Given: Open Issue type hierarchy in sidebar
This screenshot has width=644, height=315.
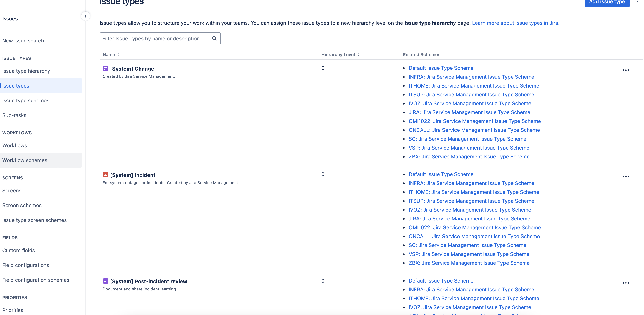Looking at the screenshot, I should [26, 71].
